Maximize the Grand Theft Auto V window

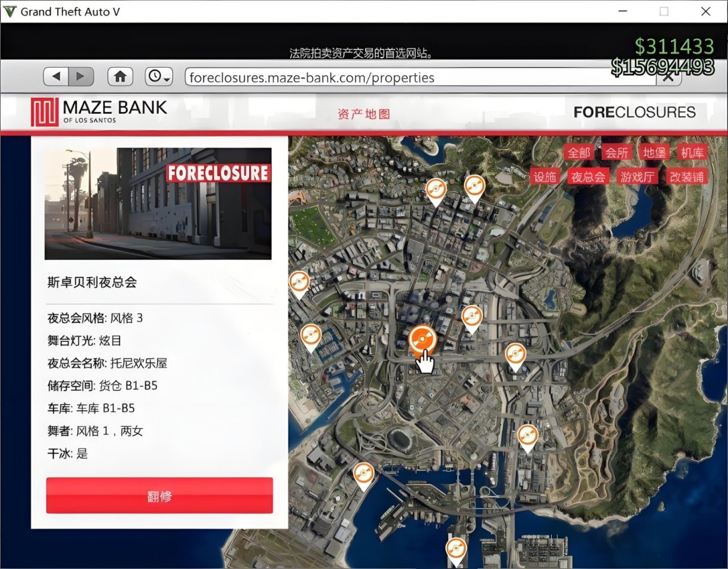coord(664,11)
